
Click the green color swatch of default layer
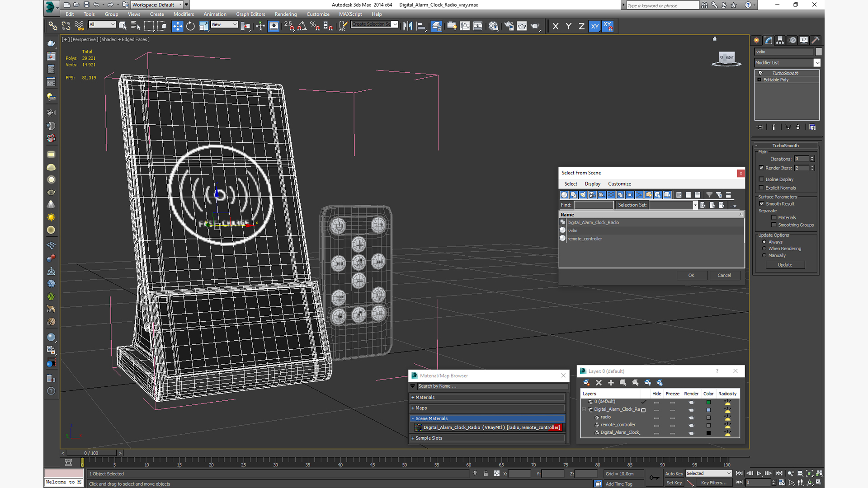(x=708, y=402)
